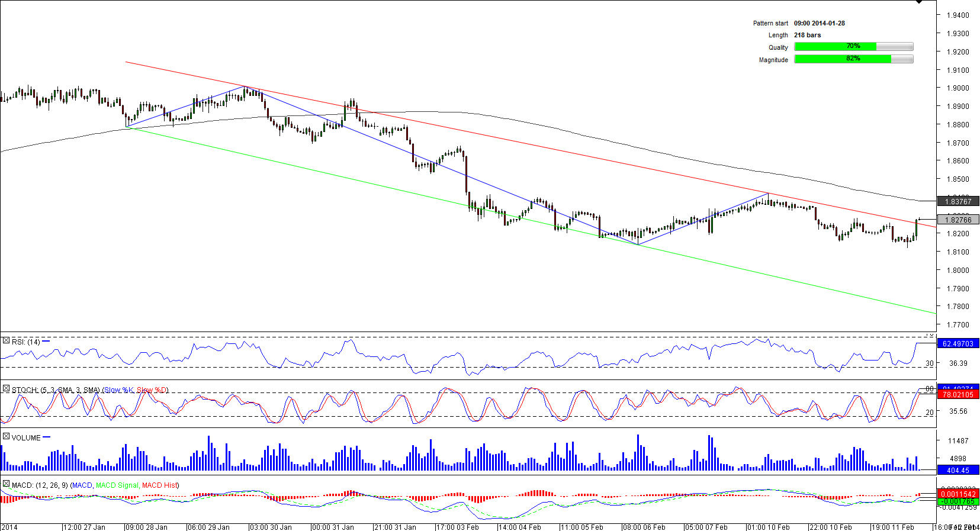Click the '09:00 28 Jan' time axis label

coord(146,527)
